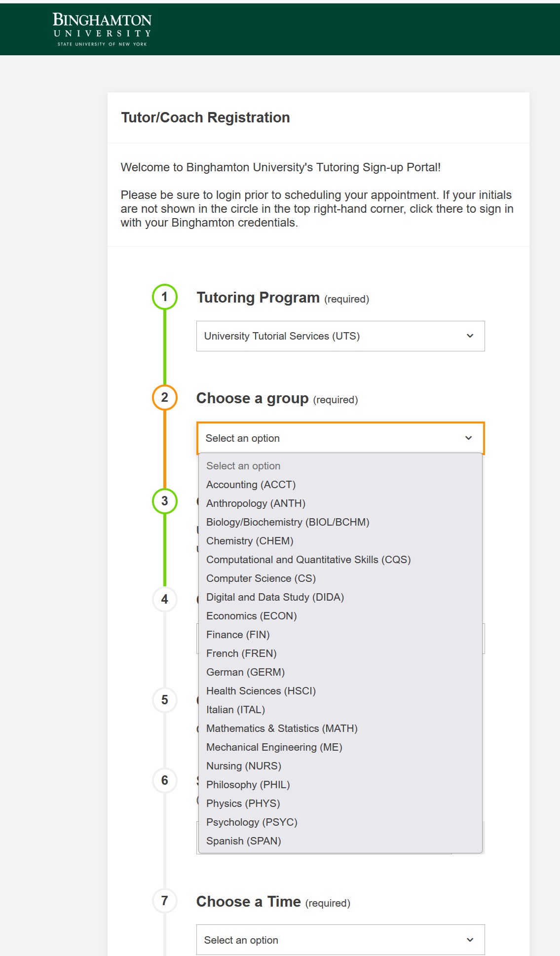Screen dimensions: 560x956
Task: Pick Mathematics & Statistics (MATH) option
Action: pyautogui.click(x=282, y=728)
